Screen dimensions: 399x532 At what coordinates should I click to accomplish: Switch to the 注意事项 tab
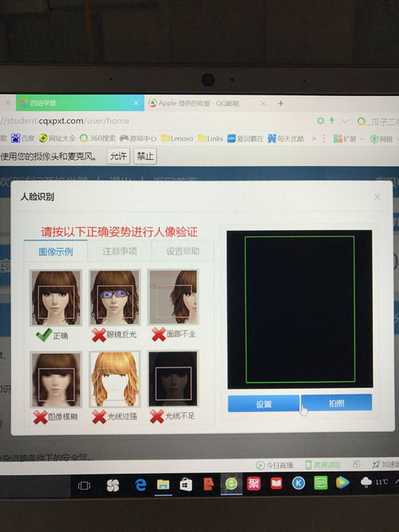coord(120,251)
